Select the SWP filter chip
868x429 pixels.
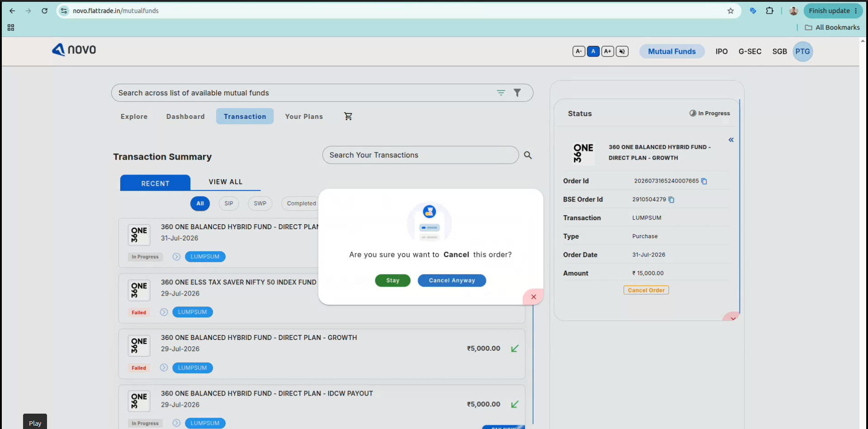260,203
